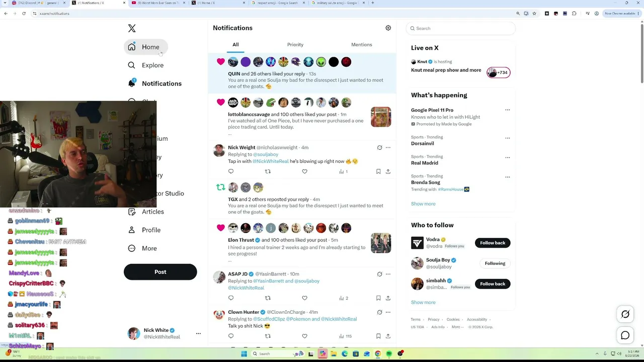Follow back Vodra
The width and height of the screenshot is (644, 362).
[493, 243]
